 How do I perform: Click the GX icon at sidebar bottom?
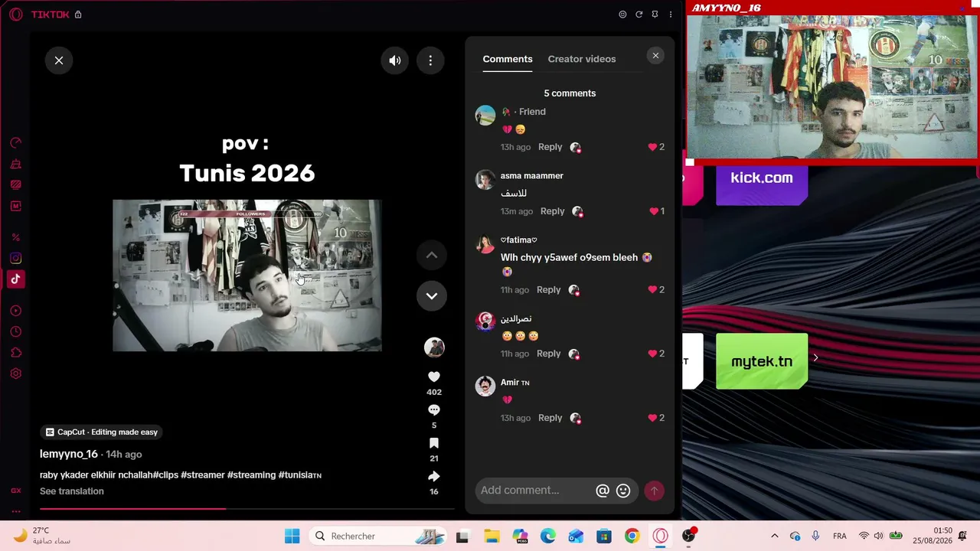(15, 491)
